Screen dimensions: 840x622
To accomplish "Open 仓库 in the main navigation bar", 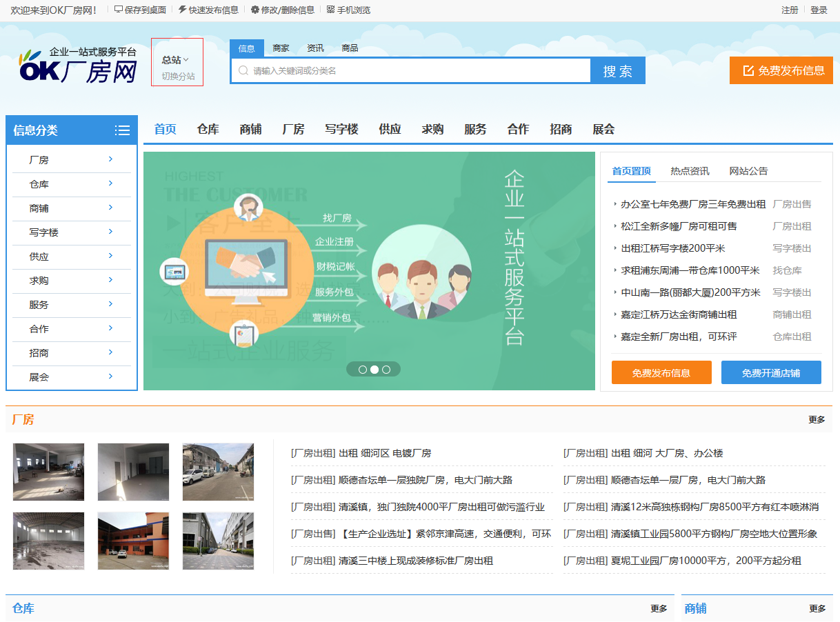I will click(x=208, y=129).
